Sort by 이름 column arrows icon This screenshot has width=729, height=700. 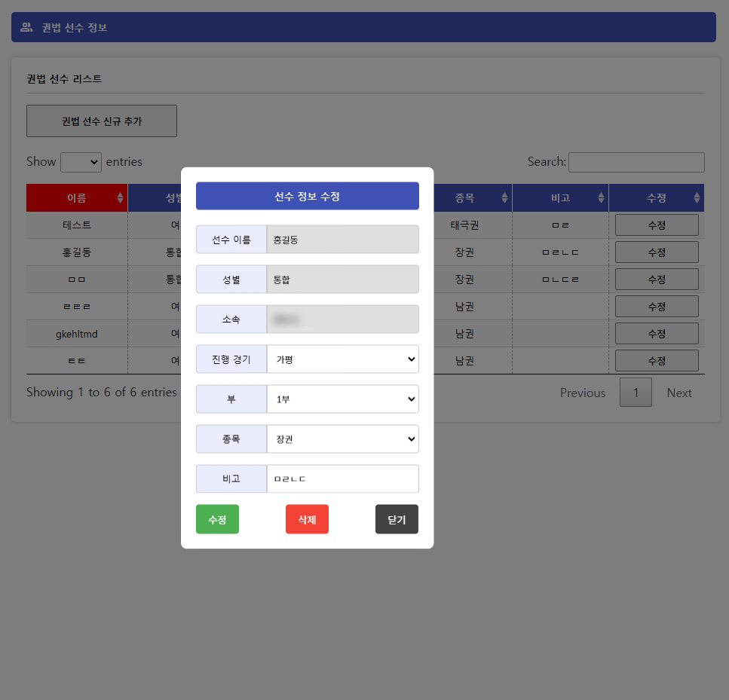point(120,198)
